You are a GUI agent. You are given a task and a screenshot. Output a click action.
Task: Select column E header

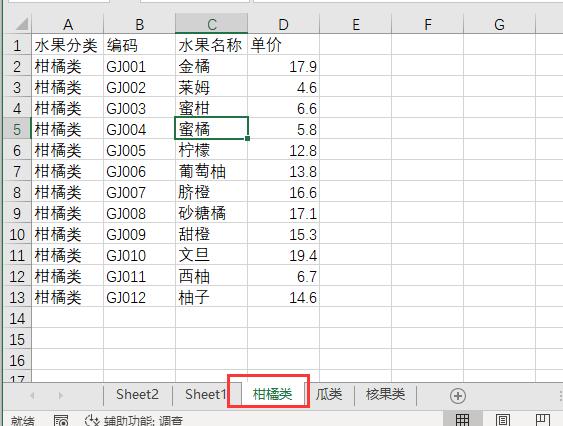point(355,24)
